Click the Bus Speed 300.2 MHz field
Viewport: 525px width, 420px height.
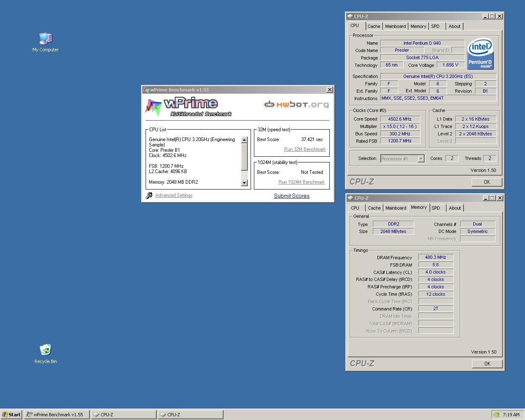tap(400, 134)
